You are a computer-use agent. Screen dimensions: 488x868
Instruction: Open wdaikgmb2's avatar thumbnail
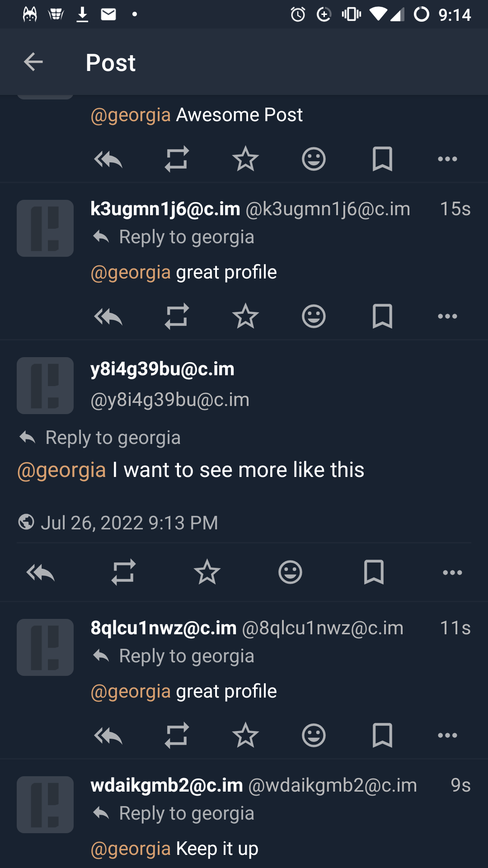click(x=45, y=805)
